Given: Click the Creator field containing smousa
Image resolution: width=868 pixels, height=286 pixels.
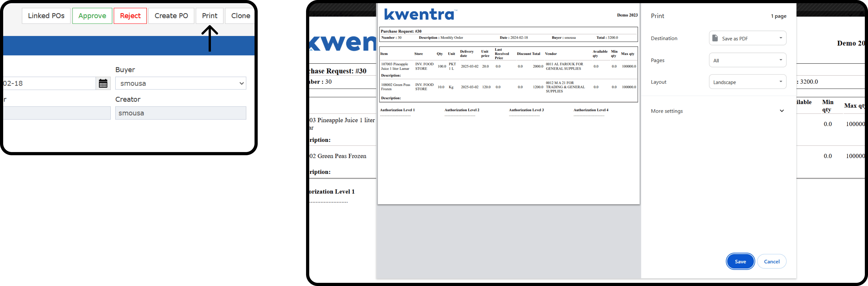Looking at the screenshot, I should tap(181, 113).
